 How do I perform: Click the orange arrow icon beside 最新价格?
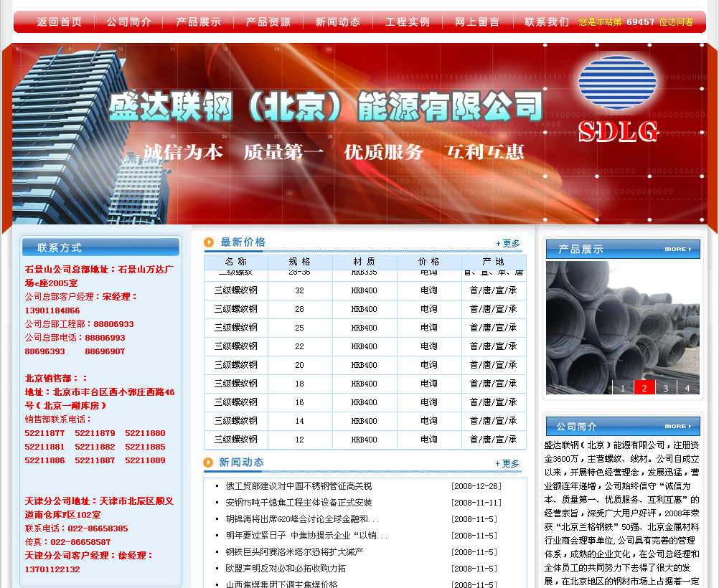pos(209,242)
